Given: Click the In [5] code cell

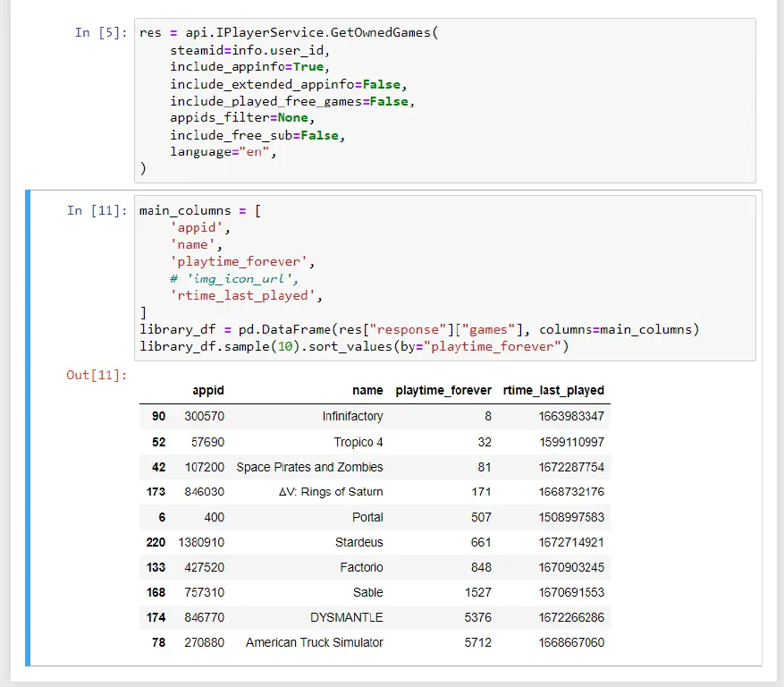Looking at the screenshot, I should tap(444, 100).
